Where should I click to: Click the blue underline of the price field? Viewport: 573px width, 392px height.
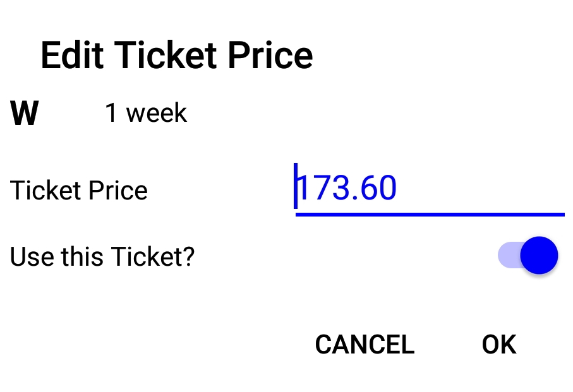pyautogui.click(x=431, y=215)
